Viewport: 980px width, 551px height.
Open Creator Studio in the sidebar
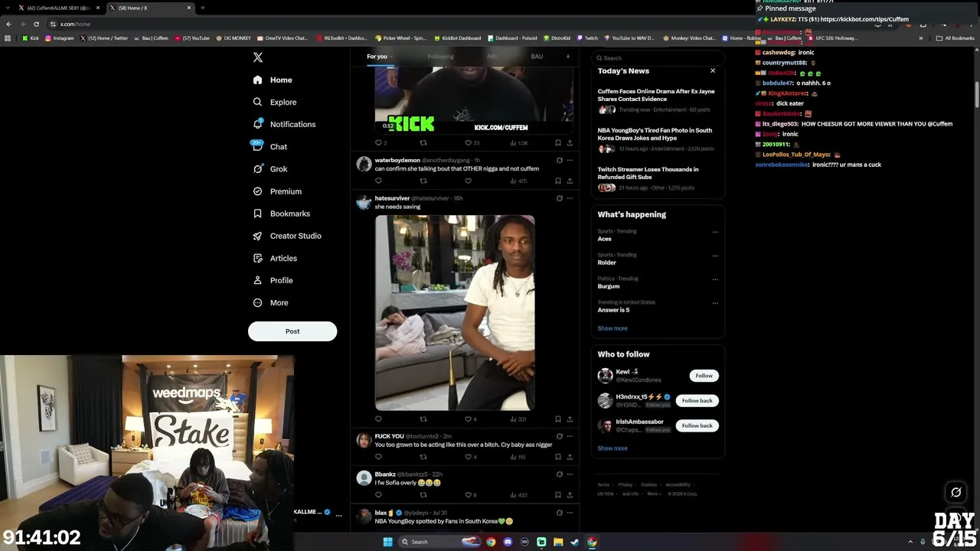(x=287, y=236)
